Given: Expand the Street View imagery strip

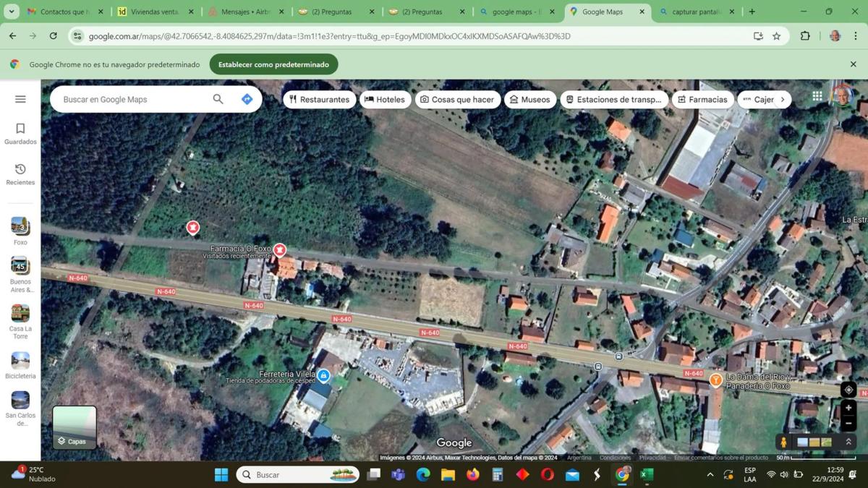Looking at the screenshot, I should pos(848,442).
